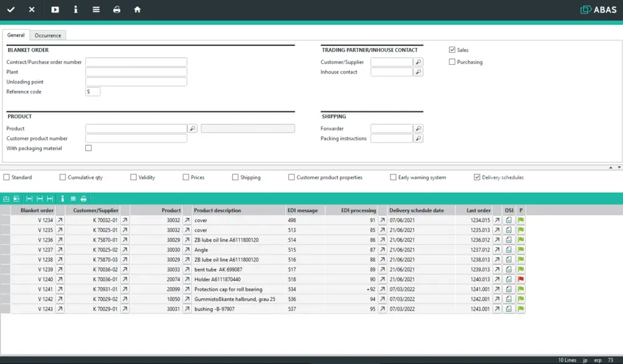Click the red flag in row V 1240
This screenshot has width=623, height=364.
[520, 279]
